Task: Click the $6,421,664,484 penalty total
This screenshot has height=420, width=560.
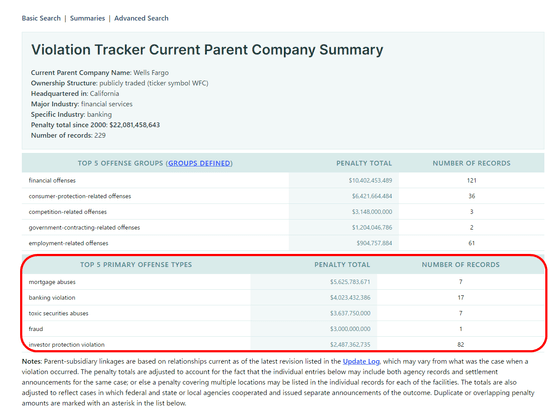Action: tap(372, 196)
